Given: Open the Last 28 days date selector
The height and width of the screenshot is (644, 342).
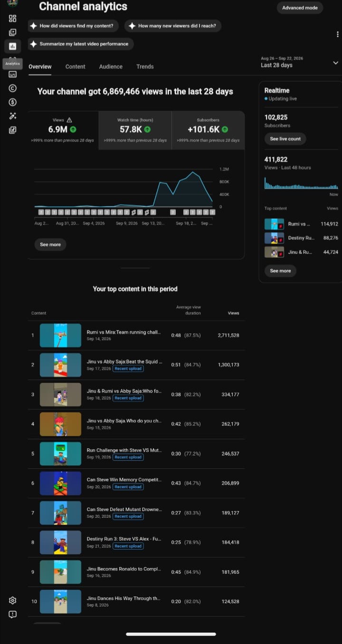Looking at the screenshot, I should 299,62.
